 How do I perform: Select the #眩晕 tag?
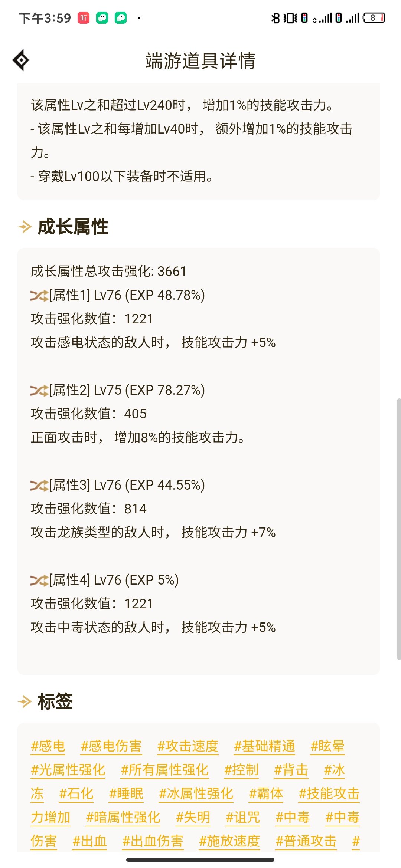[327, 746]
